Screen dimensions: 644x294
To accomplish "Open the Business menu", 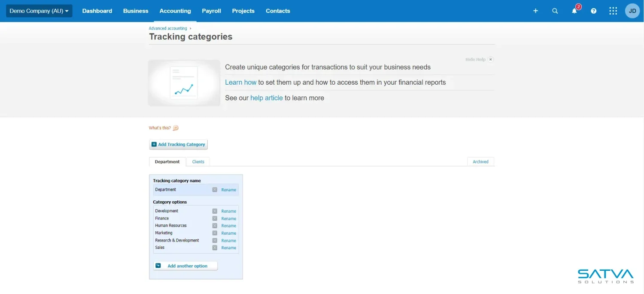I will 136,11.
